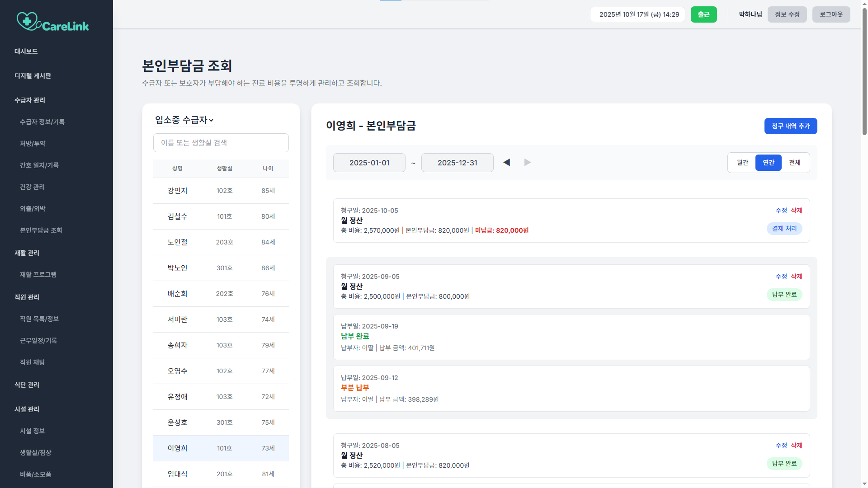Open 대시보드 in the sidebar
868x488 pixels.
(26, 52)
